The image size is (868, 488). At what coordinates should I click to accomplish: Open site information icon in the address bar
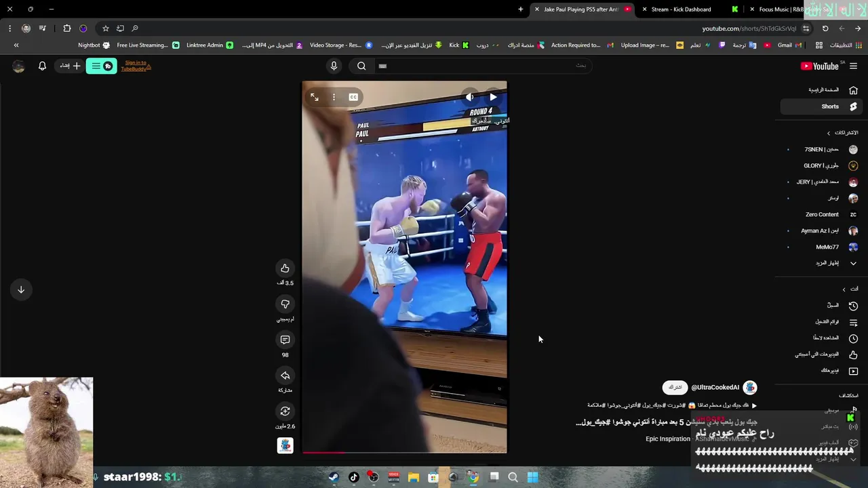(x=806, y=28)
